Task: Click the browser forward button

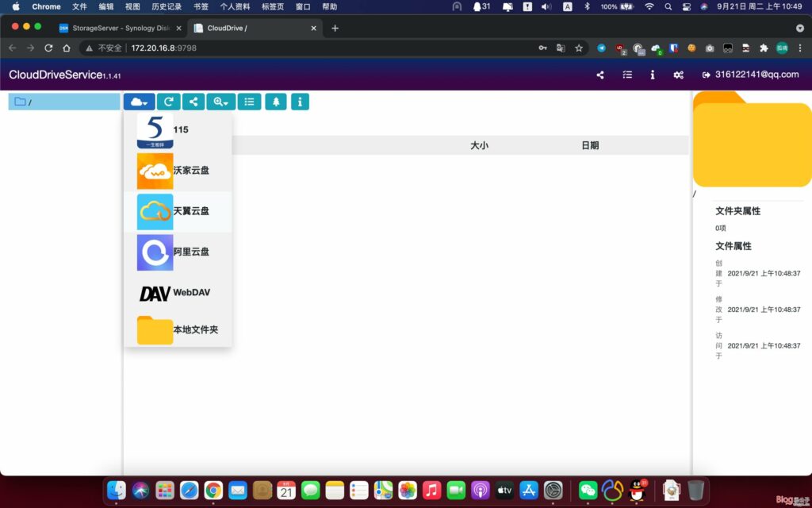Action: coord(31,48)
